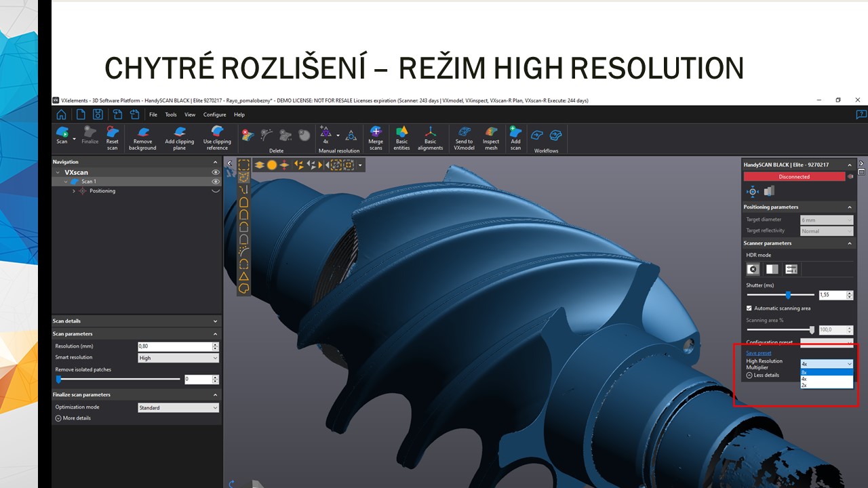Screen dimensions: 868x488
Task: Select the Add clipping plane tool
Action: 179,137
